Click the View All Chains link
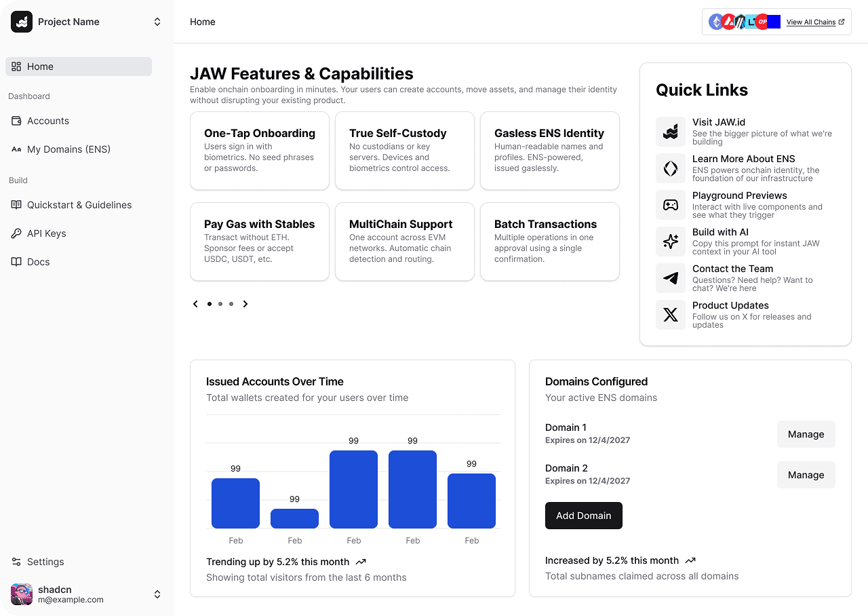 pyautogui.click(x=811, y=22)
